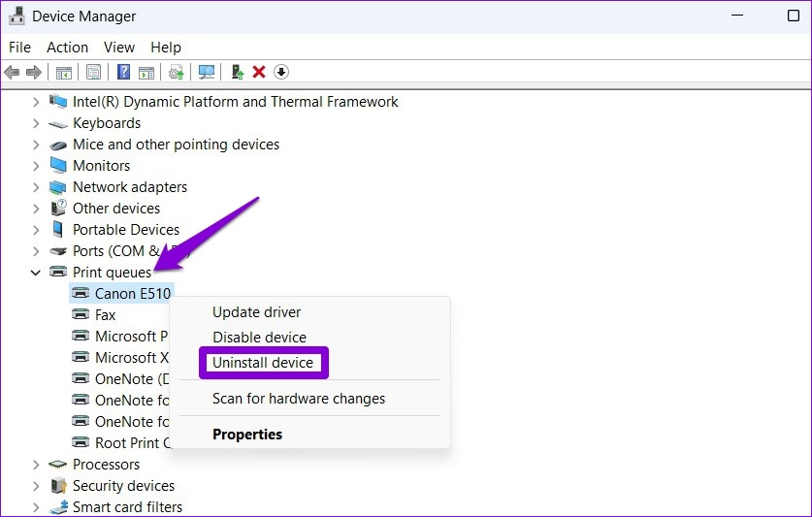Expand the Ports (COM & LPT) chevron
The width and height of the screenshot is (812, 517).
[36, 251]
